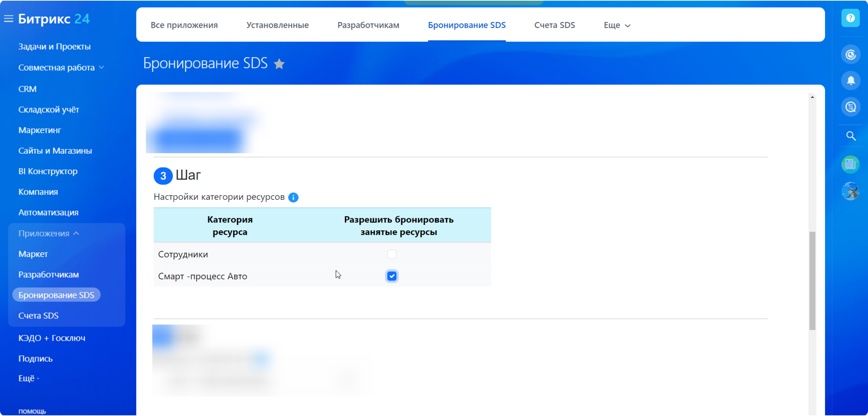Screen dimensions: 868x416
Task: Open the chat messenger icon in the right panel
Action: coord(850,107)
